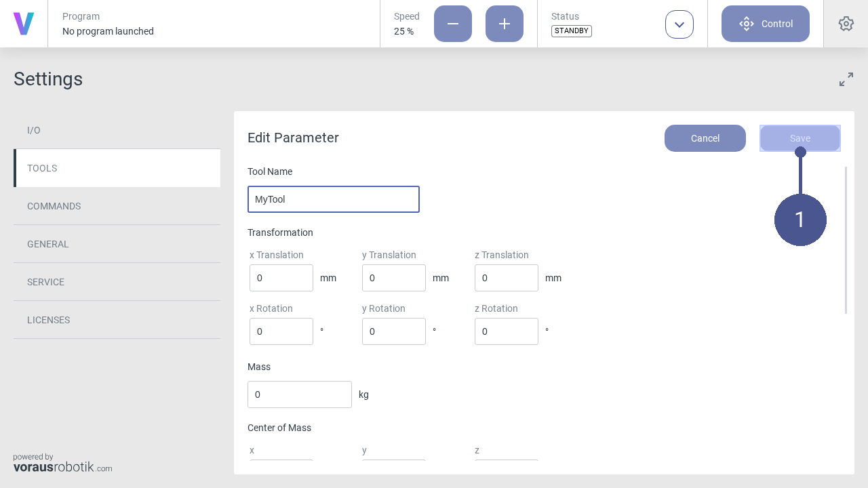
Task: Open the Control panel
Action: pyautogui.click(x=766, y=24)
